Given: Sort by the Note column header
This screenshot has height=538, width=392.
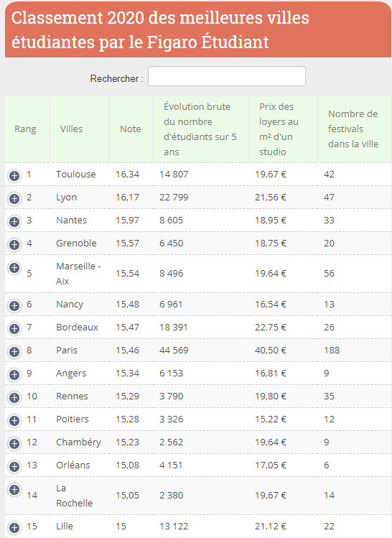Looking at the screenshot, I should (x=131, y=129).
